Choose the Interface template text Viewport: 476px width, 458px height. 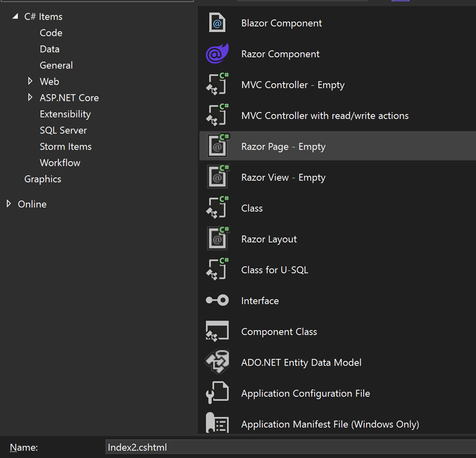[x=260, y=301]
